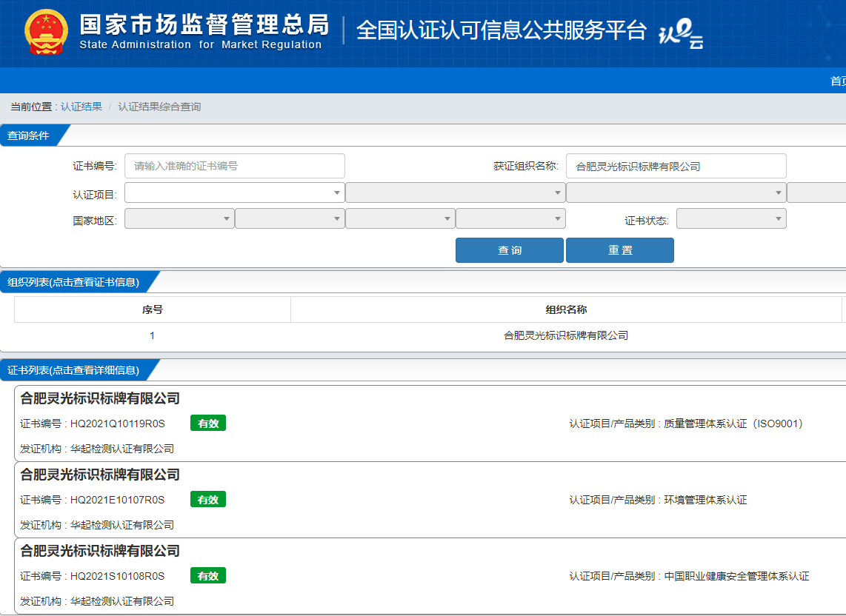Open the third 认证项目 dropdown

[x=676, y=192]
